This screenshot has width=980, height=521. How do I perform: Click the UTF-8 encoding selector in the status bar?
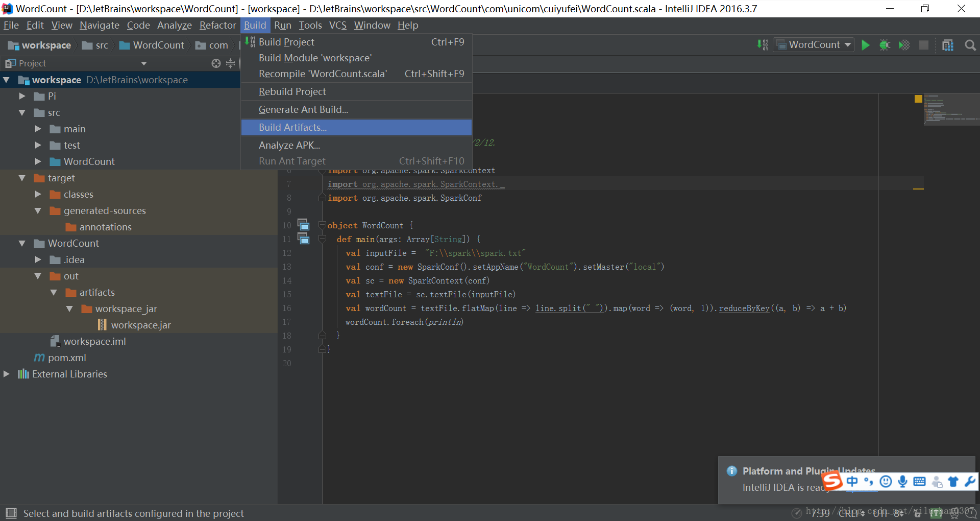pos(888,513)
